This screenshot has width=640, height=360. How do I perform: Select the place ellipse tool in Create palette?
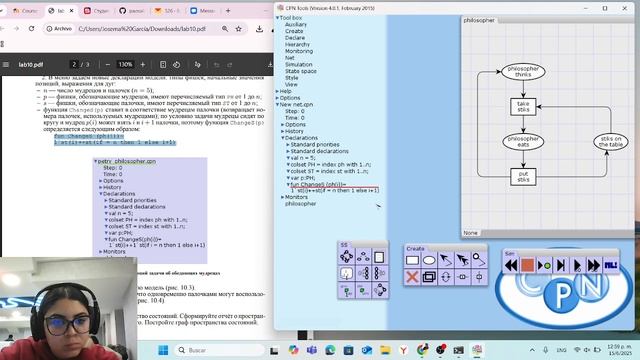429,260
